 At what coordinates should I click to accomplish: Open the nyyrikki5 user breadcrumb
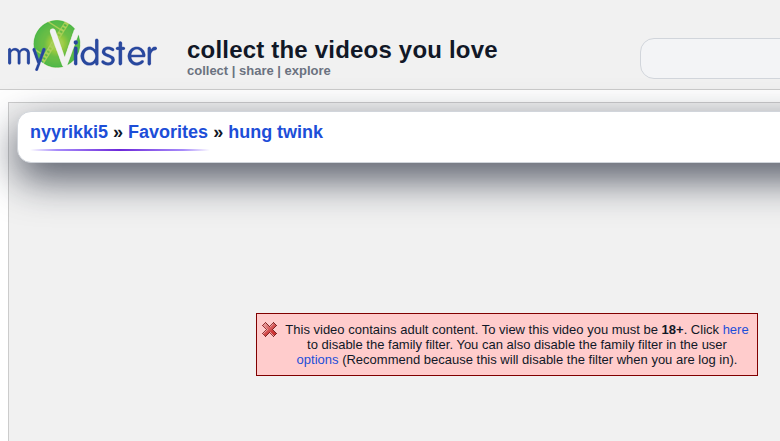click(69, 132)
